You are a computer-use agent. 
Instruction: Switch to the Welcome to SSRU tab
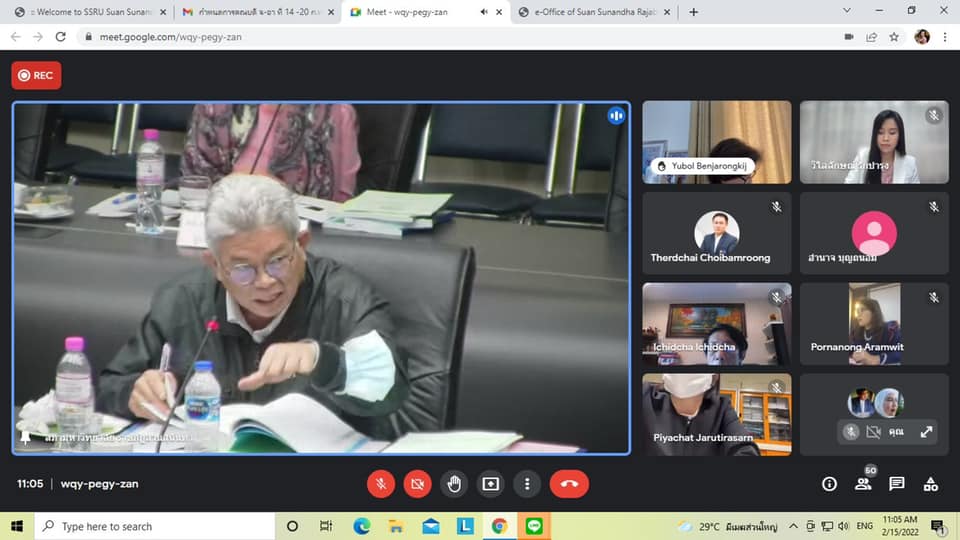click(x=85, y=12)
